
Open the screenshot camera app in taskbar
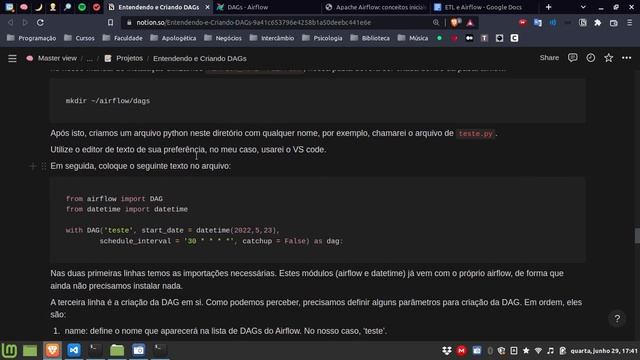(x=138, y=350)
